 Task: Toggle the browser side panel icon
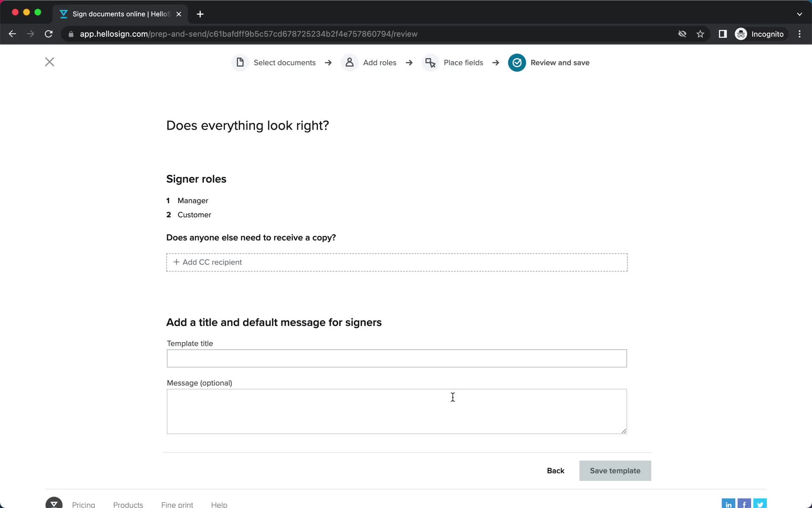click(x=723, y=34)
